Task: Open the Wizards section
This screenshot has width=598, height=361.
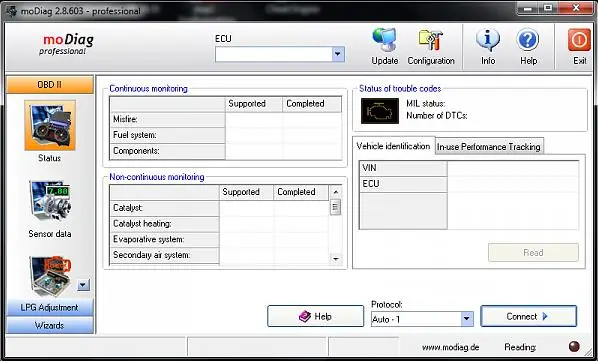Action: point(50,326)
